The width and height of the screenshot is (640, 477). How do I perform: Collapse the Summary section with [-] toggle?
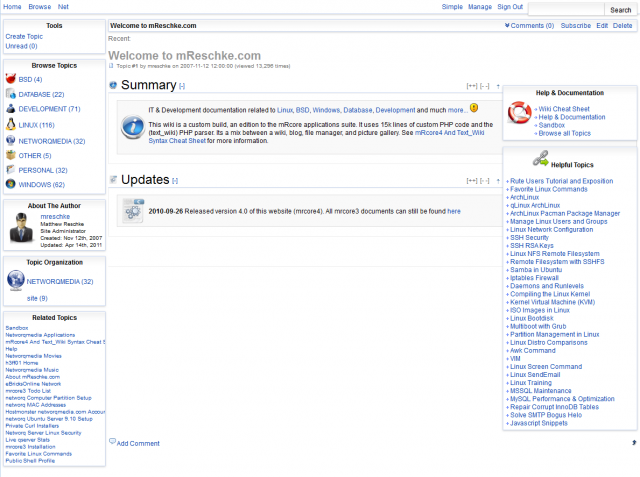pos(182,86)
